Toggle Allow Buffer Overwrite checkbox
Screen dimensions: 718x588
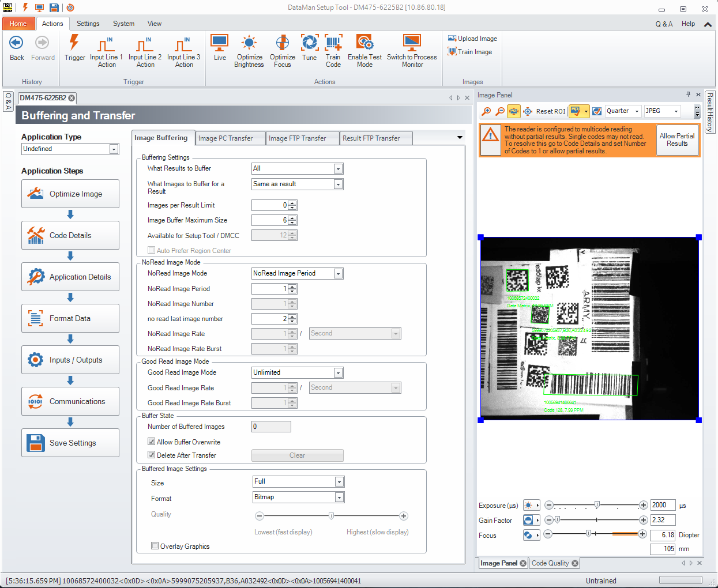(152, 442)
